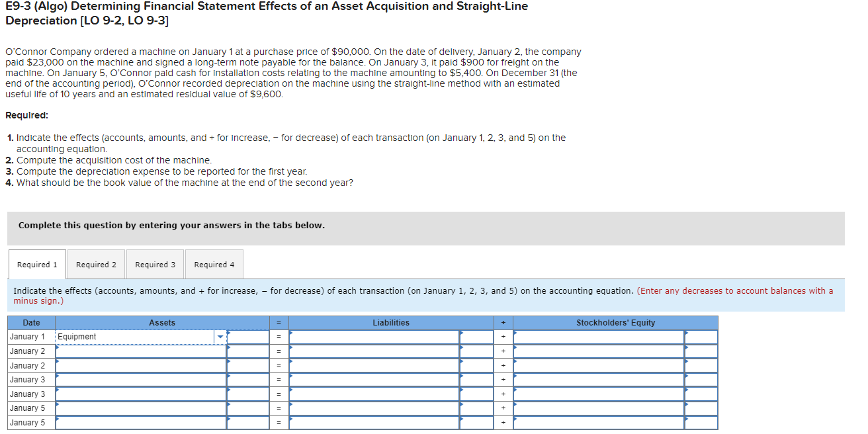Click the Assets column header

tap(163, 322)
